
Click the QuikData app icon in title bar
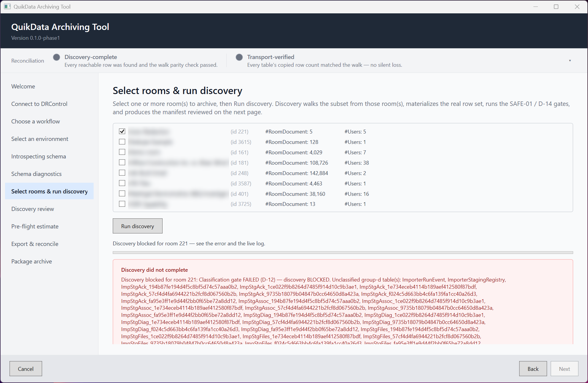pos(7,7)
